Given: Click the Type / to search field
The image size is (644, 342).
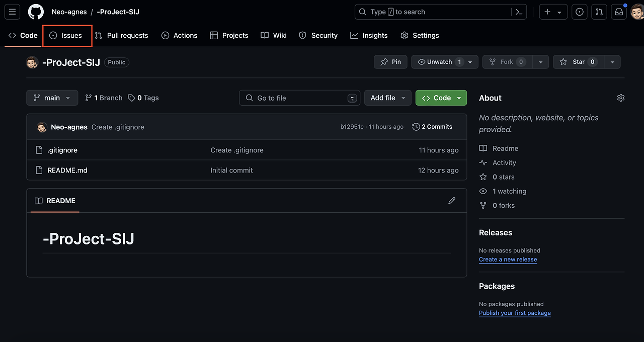Looking at the screenshot, I should point(441,12).
